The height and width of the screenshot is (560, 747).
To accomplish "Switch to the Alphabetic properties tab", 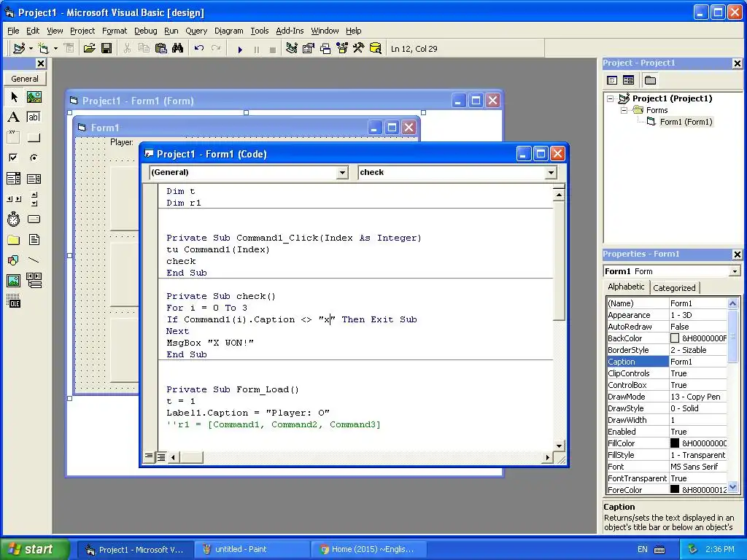I will pyautogui.click(x=626, y=287).
